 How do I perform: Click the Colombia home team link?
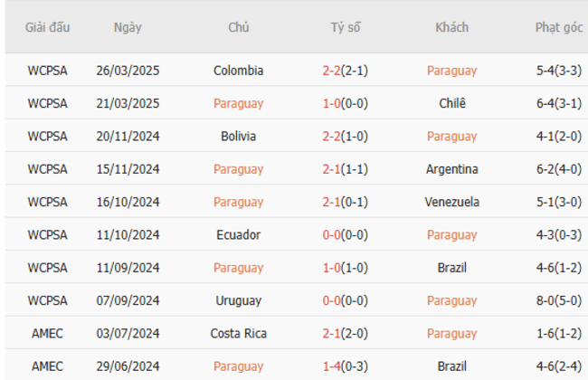pos(239,71)
